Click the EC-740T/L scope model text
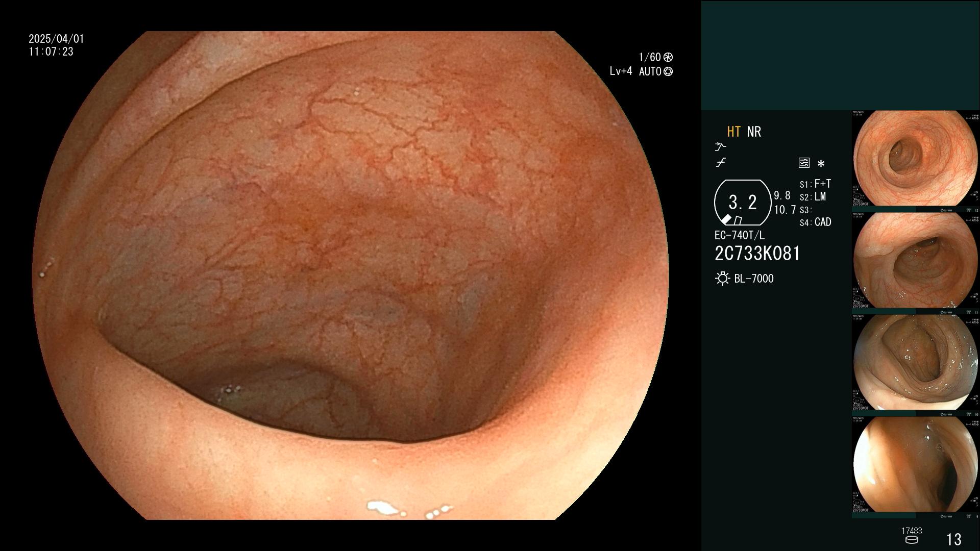The height and width of the screenshot is (551, 980). 740,235
